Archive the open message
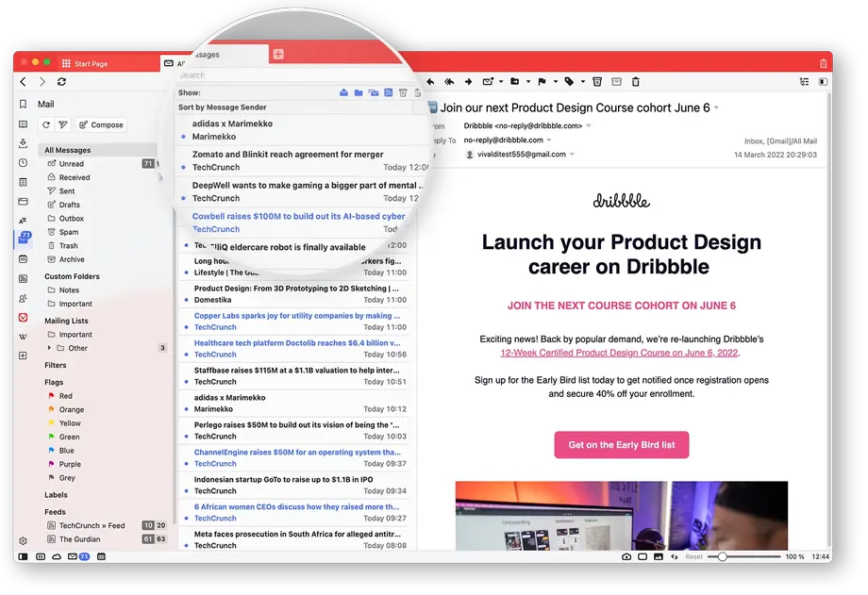Screen dimensions: 868x595 [x=616, y=81]
